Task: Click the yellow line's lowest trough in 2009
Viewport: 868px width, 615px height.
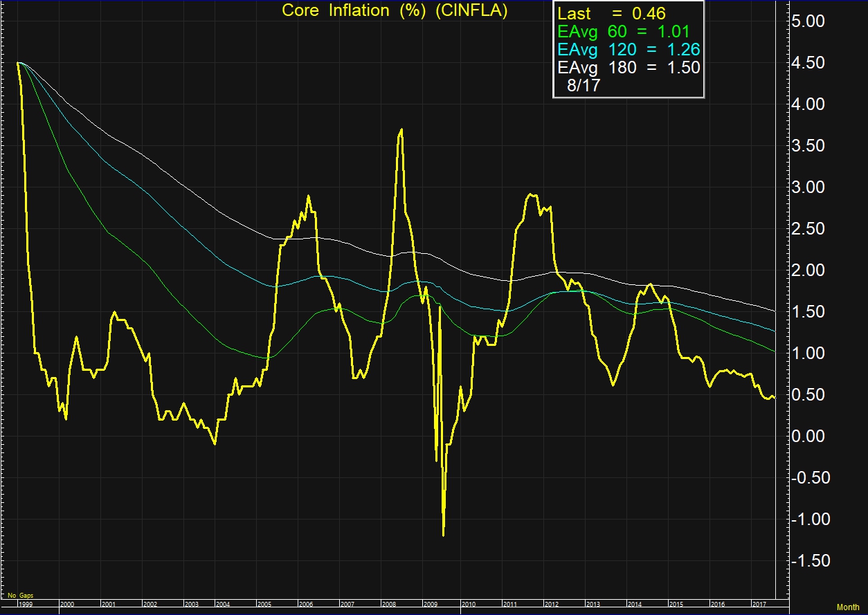Action: pos(443,535)
